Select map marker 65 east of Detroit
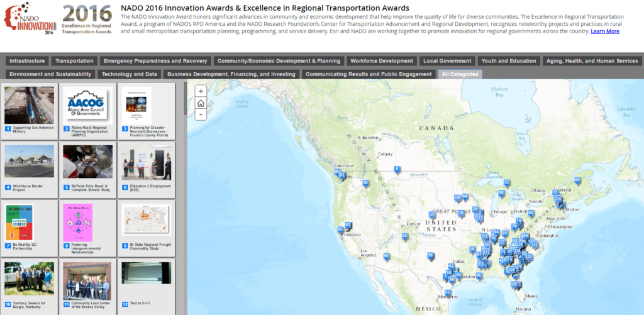Viewport: 644px width, 315px height. pos(531,213)
